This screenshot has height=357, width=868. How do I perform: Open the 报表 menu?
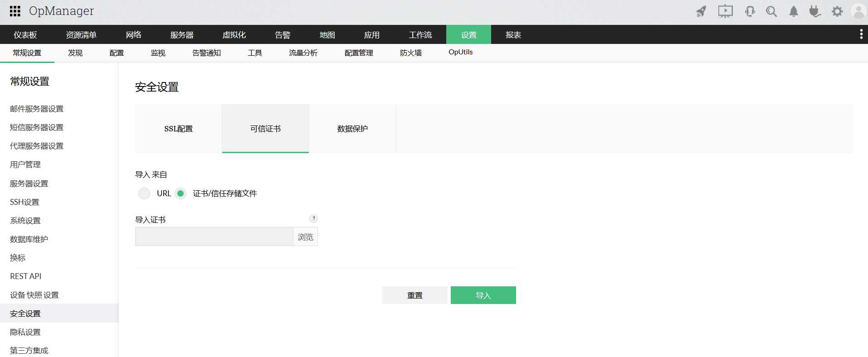tap(513, 35)
